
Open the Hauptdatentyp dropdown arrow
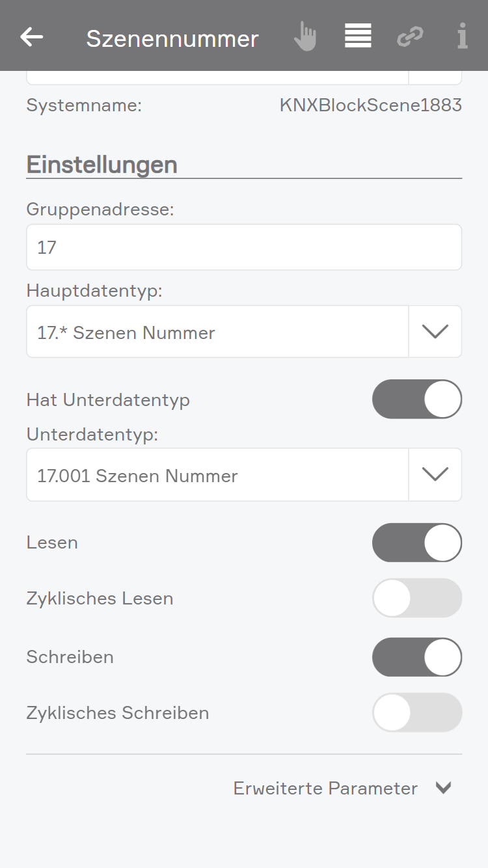click(x=435, y=332)
